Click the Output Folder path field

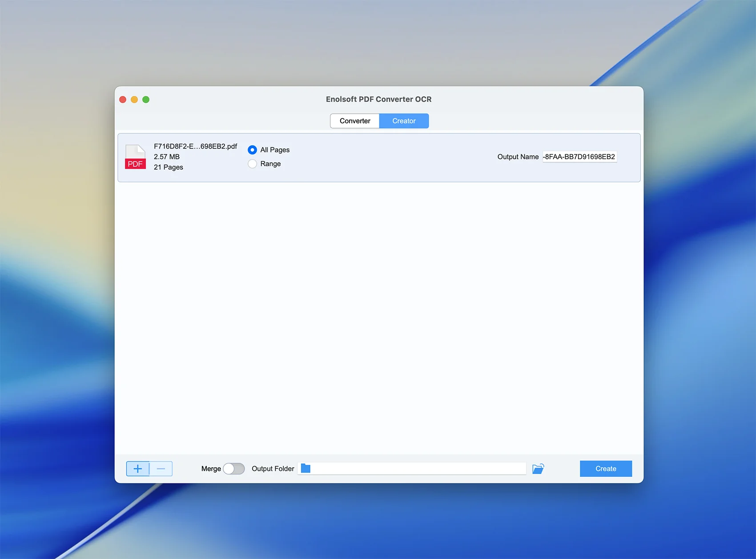[418, 469]
